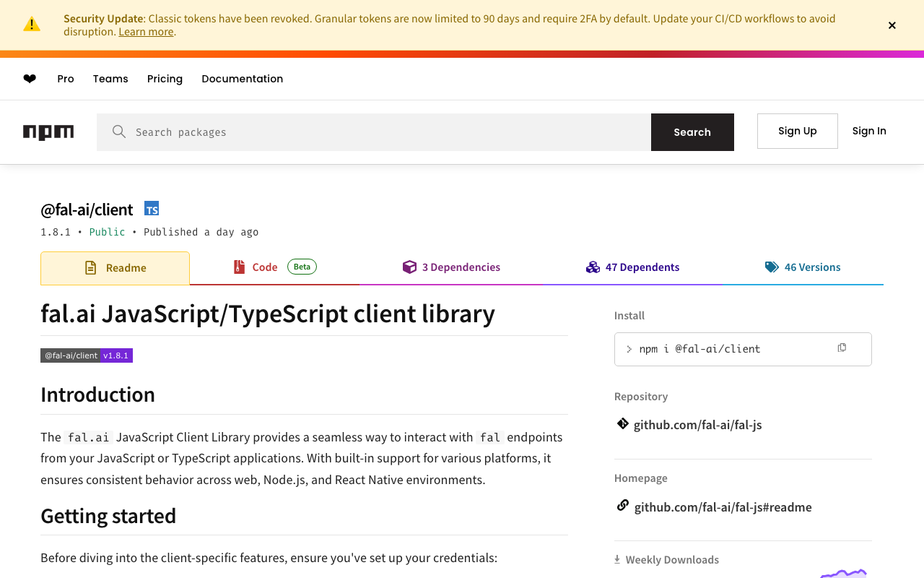Viewport: 924px width, 578px height.
Task: Copy the npm install command
Action: (842, 348)
